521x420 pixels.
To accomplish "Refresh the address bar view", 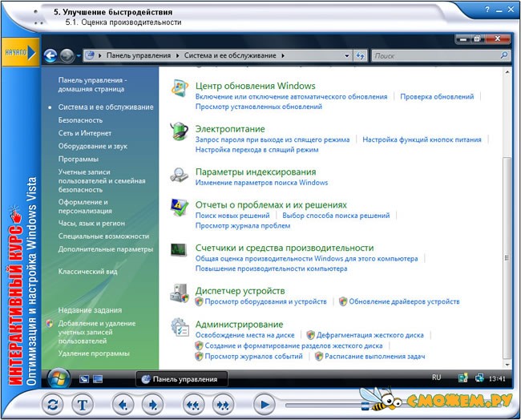I will point(360,56).
